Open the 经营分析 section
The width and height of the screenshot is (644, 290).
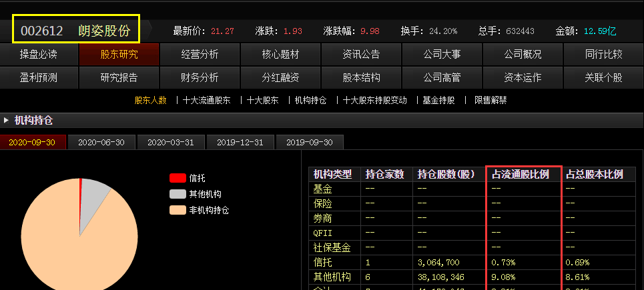(200, 54)
